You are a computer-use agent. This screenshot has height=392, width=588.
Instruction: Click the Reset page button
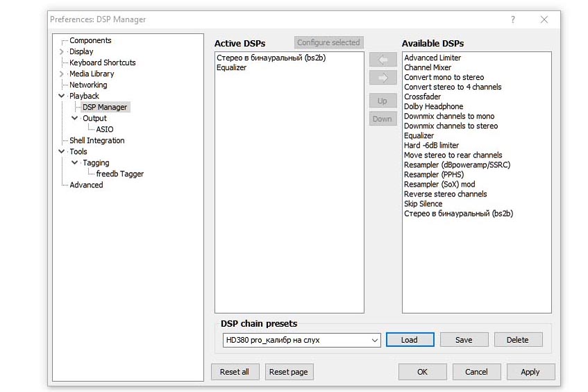(x=289, y=372)
